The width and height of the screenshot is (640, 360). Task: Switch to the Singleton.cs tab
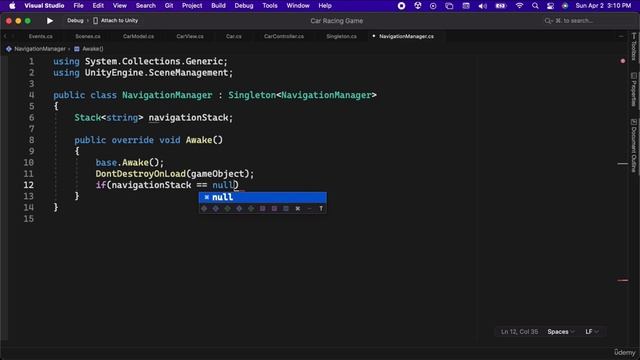(x=341, y=36)
